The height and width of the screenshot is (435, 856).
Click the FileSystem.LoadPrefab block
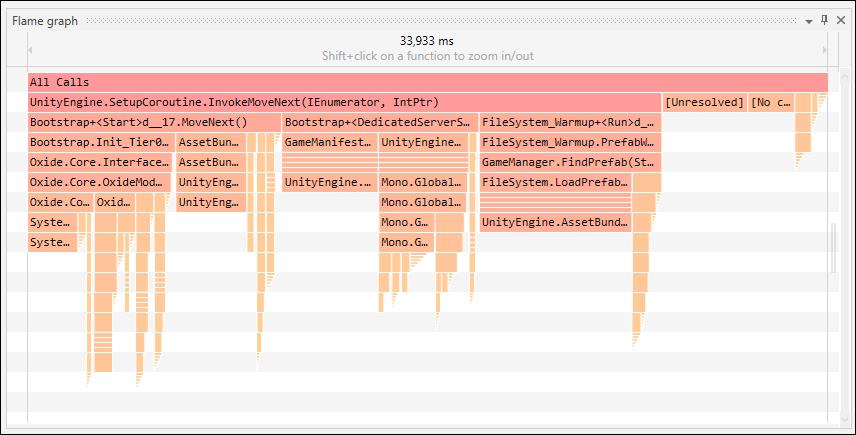555,182
